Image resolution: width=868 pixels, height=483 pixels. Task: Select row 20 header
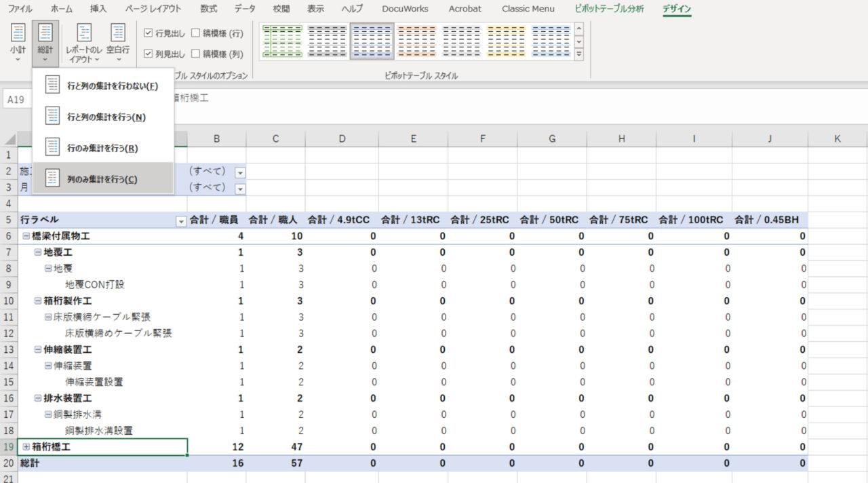(x=9, y=463)
